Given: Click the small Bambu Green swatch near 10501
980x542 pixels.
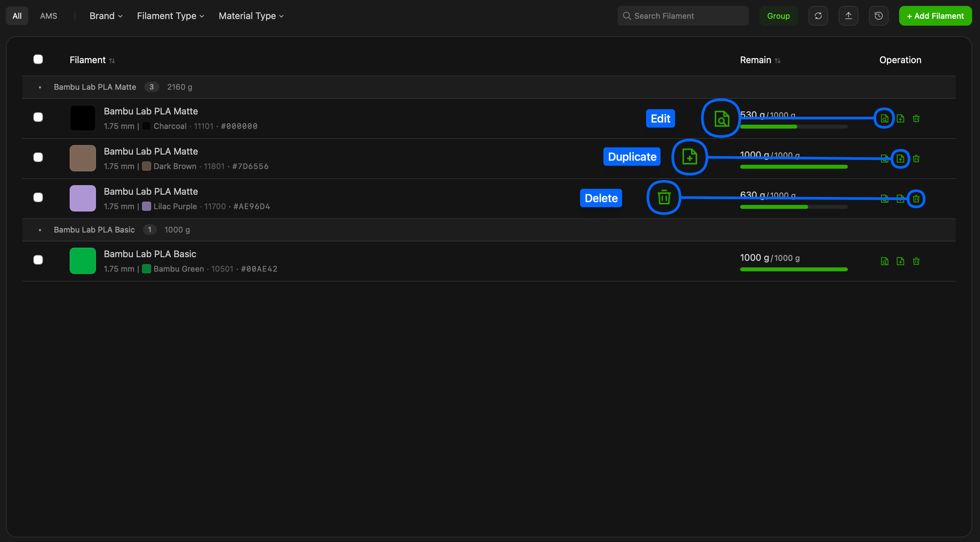Looking at the screenshot, I should pos(147,269).
